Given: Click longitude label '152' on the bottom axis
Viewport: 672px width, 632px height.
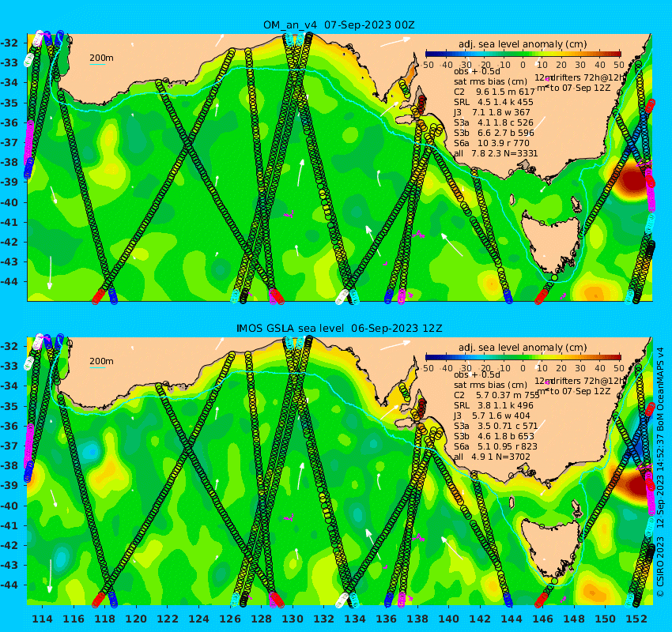Looking at the screenshot, I should tap(637, 619).
